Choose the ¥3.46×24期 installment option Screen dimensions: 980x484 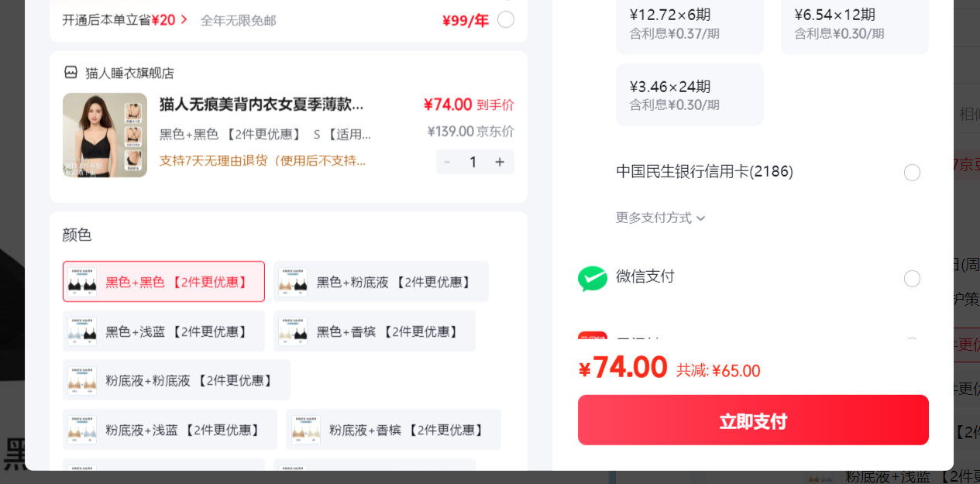[689, 94]
